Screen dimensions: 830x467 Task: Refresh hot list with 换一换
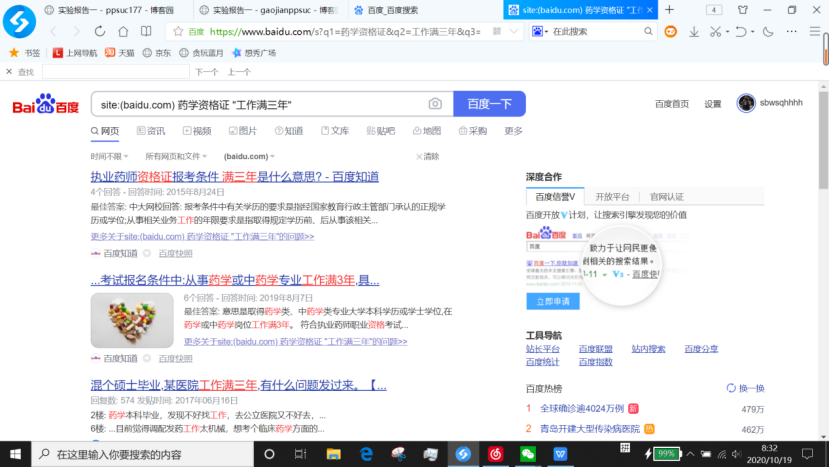(x=745, y=388)
